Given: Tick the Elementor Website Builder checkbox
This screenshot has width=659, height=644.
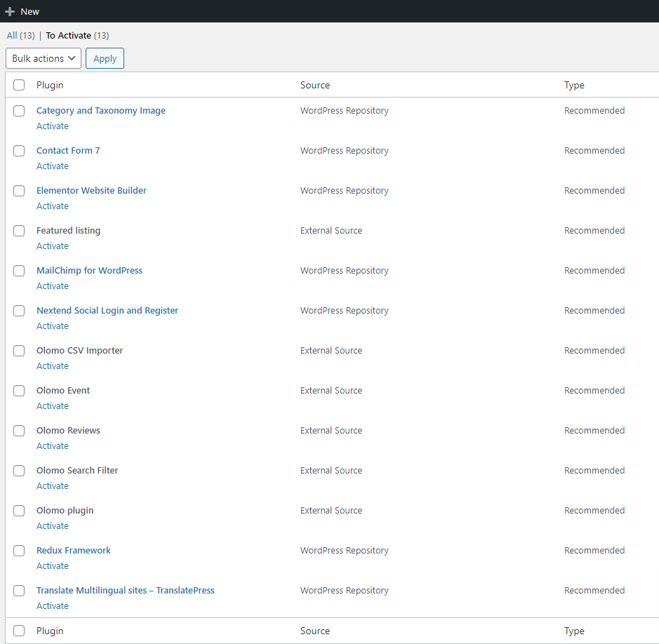Looking at the screenshot, I should click(x=19, y=191).
